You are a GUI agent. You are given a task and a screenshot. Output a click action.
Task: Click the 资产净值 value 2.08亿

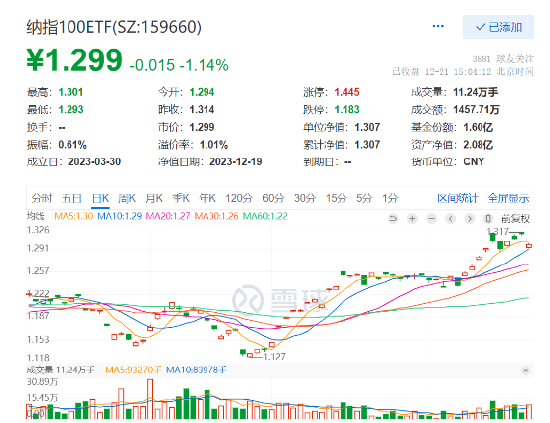pyautogui.click(x=478, y=145)
